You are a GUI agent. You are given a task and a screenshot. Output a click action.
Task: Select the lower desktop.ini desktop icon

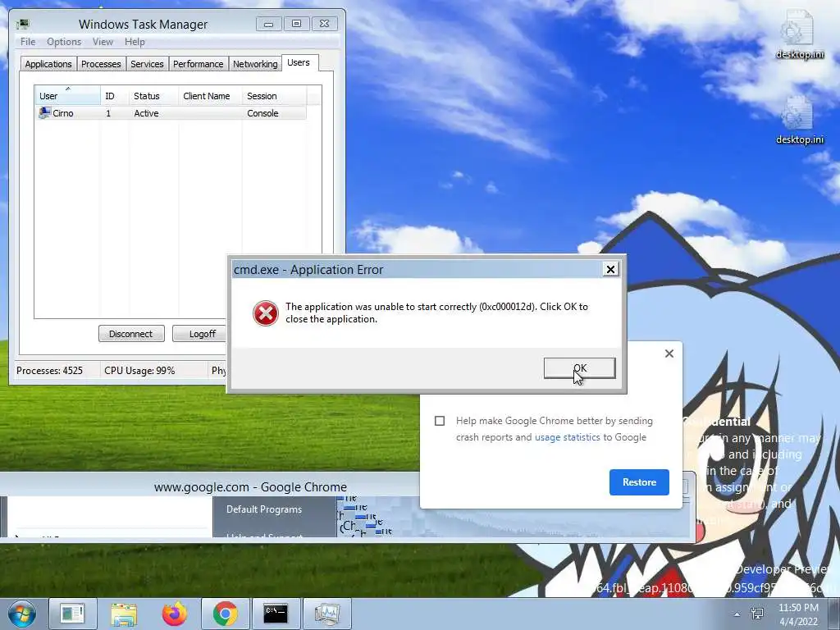799,120
